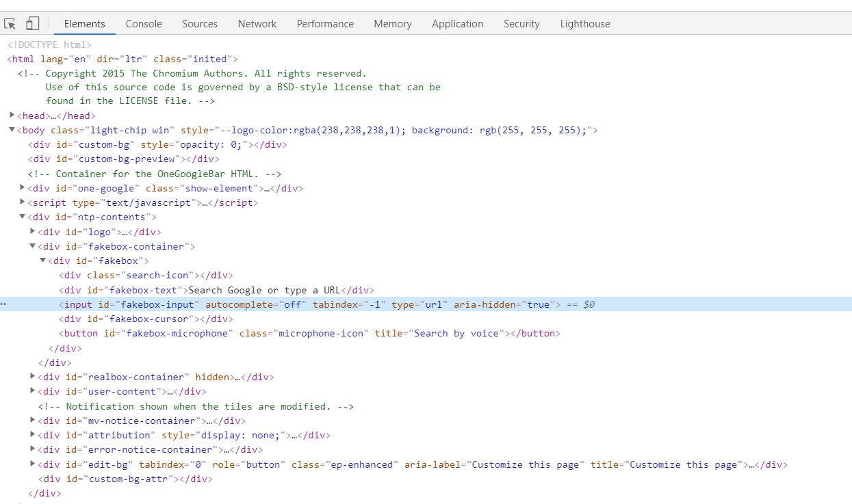Activate the inspect element picker icon

click(10, 24)
